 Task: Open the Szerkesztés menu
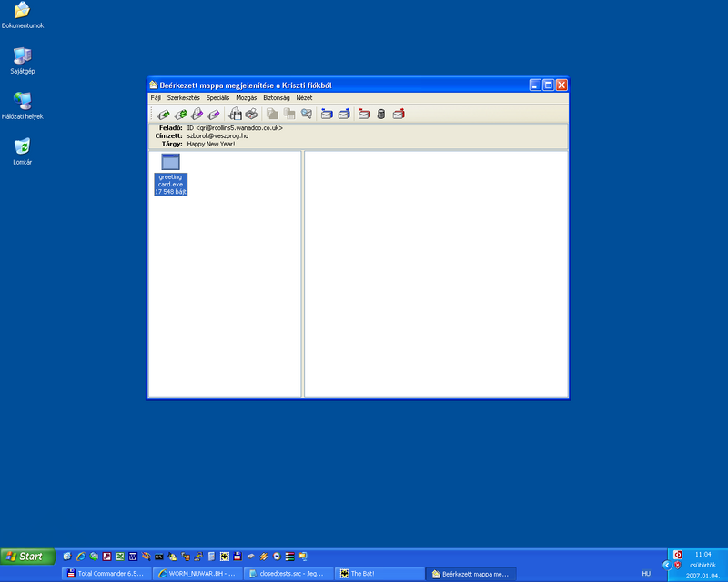coord(183,97)
